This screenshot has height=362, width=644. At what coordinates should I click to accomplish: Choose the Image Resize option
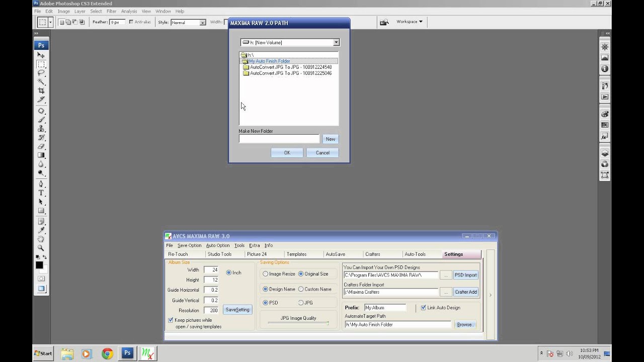pyautogui.click(x=266, y=274)
